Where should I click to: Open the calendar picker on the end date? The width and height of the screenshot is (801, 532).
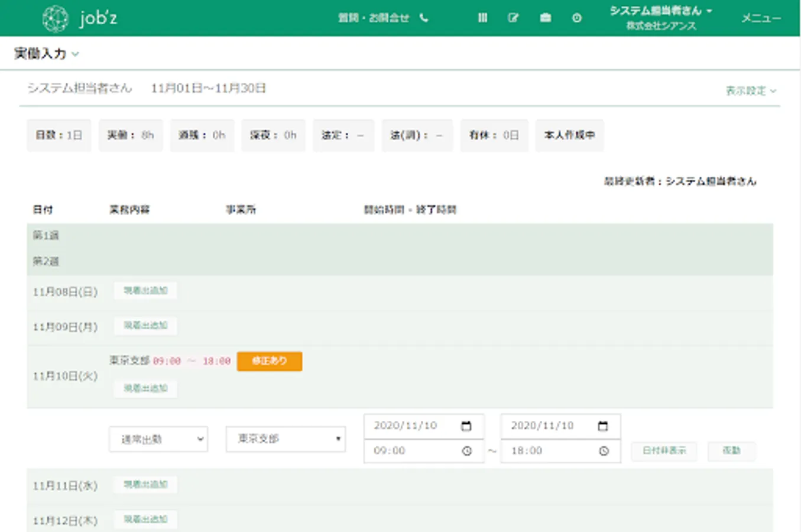pyautogui.click(x=603, y=426)
